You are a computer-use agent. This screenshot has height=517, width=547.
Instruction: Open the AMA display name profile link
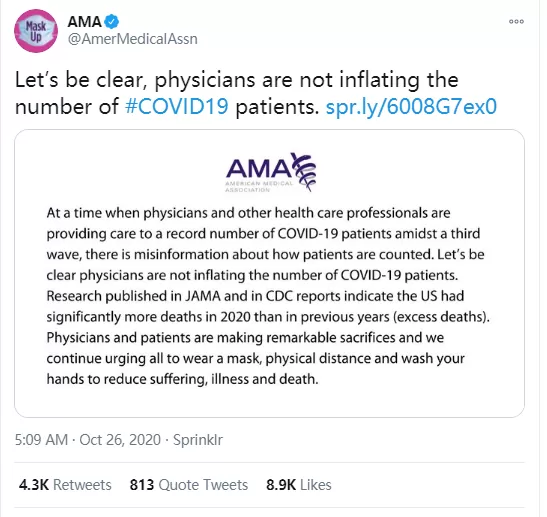coord(84,22)
